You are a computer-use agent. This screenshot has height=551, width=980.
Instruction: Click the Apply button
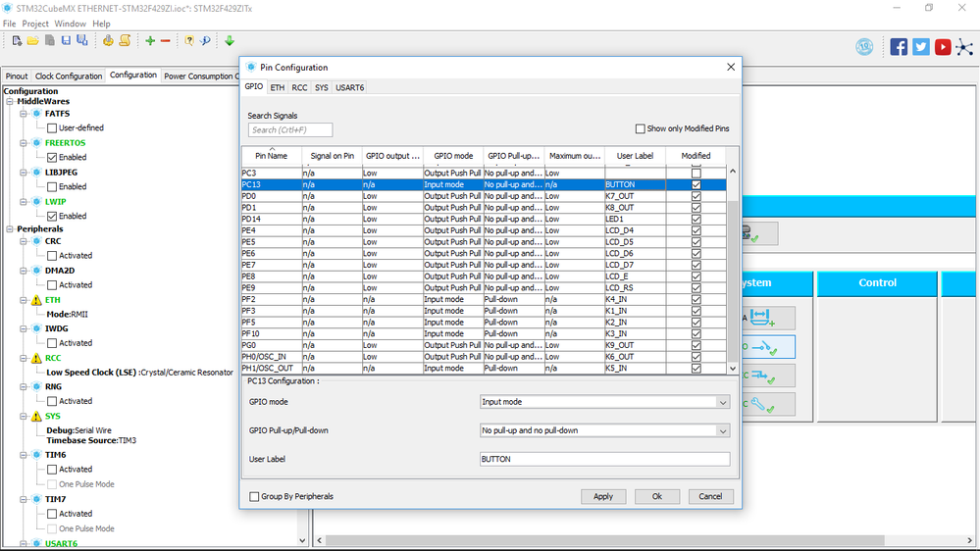click(603, 497)
